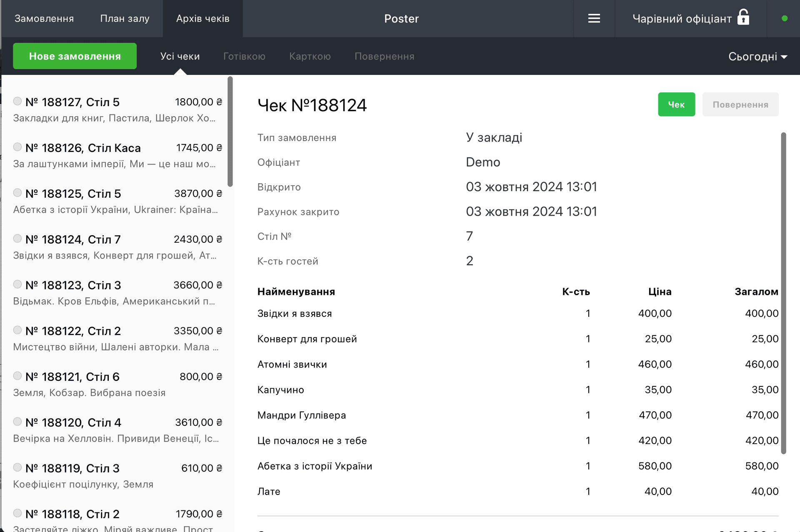
Task: Switch to Замовлення tab
Action: pyautogui.click(x=44, y=19)
